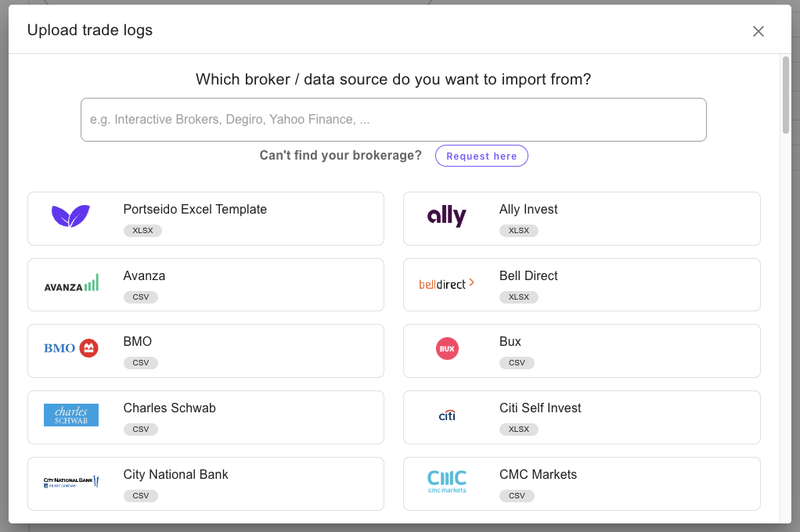Click the Request here button

coord(481,156)
